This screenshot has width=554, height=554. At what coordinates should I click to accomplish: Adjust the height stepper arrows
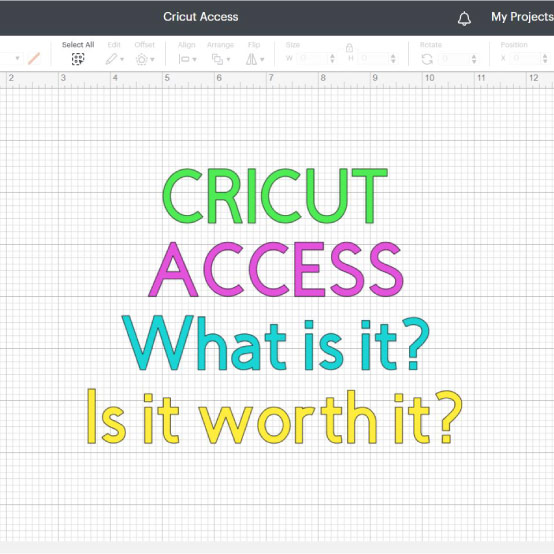(393, 58)
